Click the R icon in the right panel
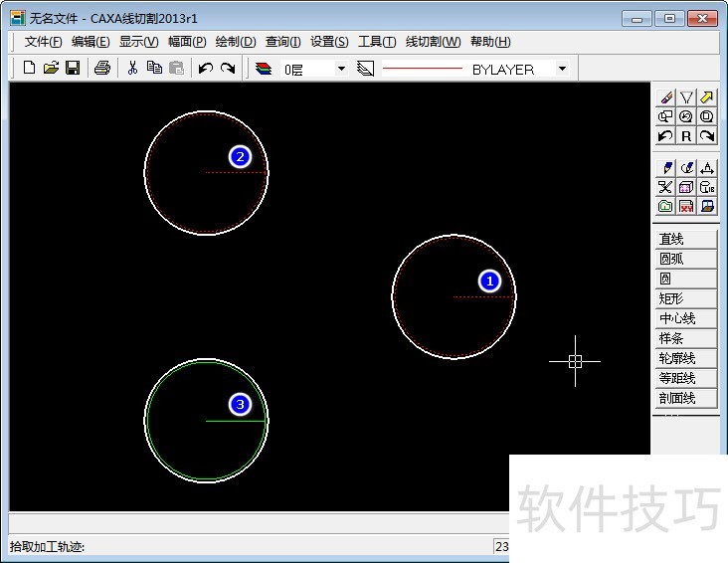Image resolution: width=728 pixels, height=563 pixels. [x=686, y=136]
